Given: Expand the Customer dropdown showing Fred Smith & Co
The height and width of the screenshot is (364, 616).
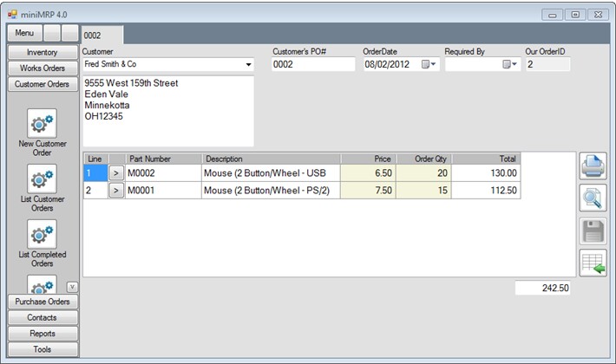Looking at the screenshot, I should (x=248, y=65).
